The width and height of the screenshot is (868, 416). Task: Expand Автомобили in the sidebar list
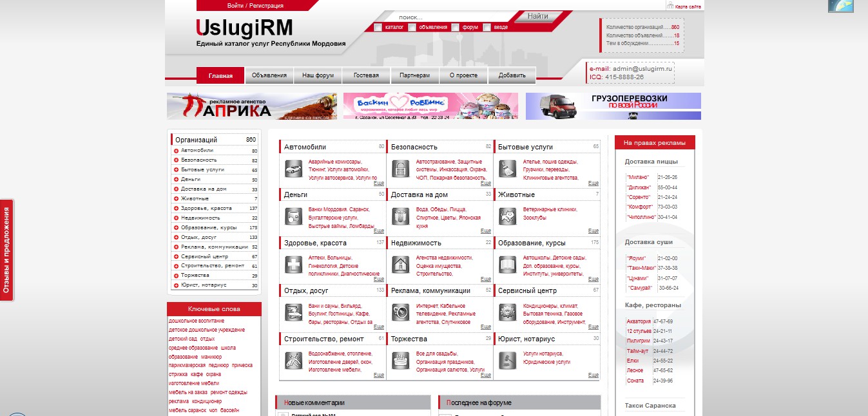point(176,151)
